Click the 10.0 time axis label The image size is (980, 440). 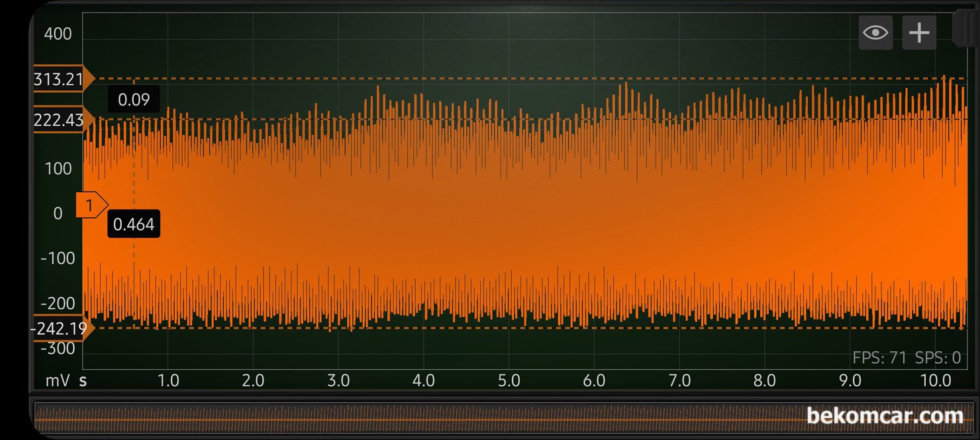click(x=935, y=381)
